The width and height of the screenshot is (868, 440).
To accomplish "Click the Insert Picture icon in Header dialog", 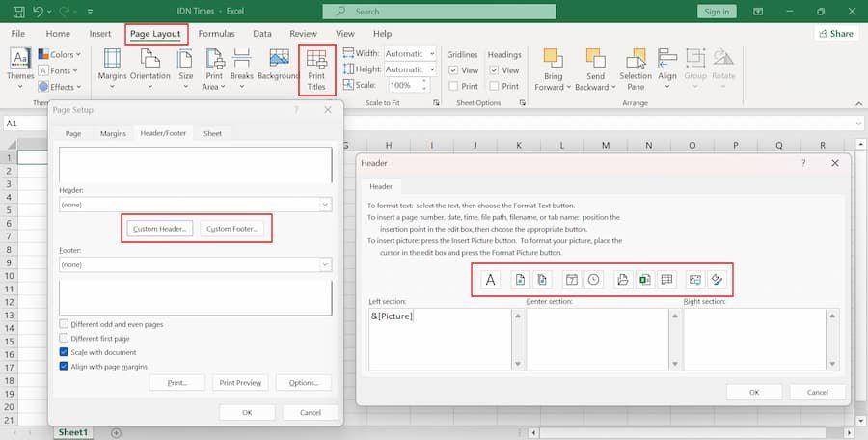I will [x=695, y=280].
